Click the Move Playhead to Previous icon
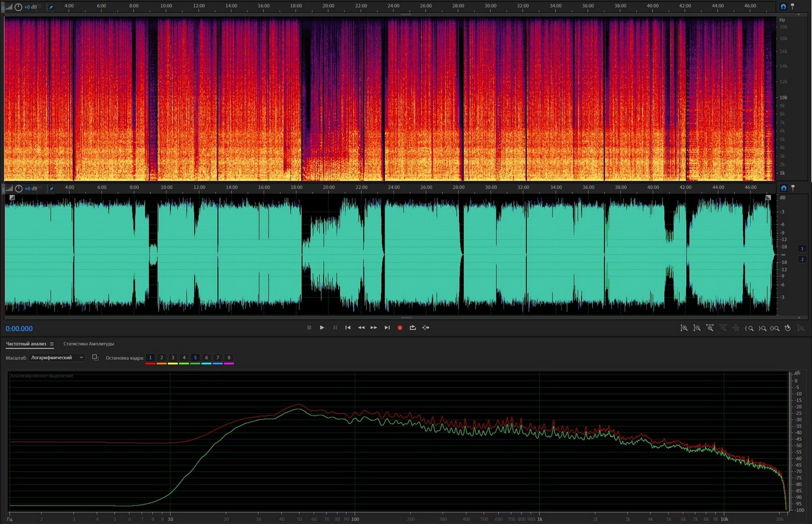 point(348,328)
